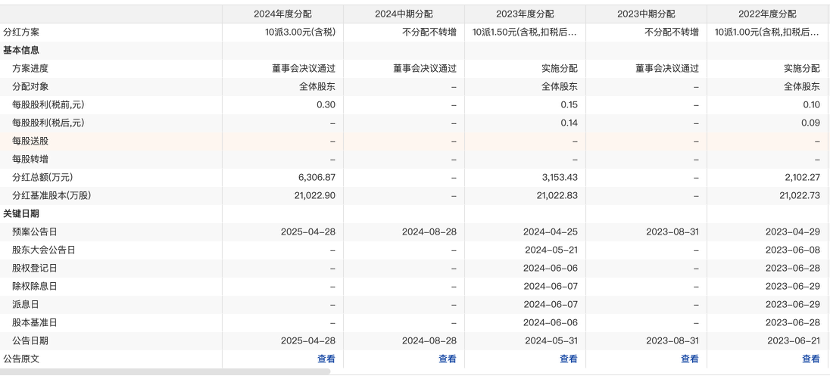Click the 21,022.83 share base value

point(557,195)
